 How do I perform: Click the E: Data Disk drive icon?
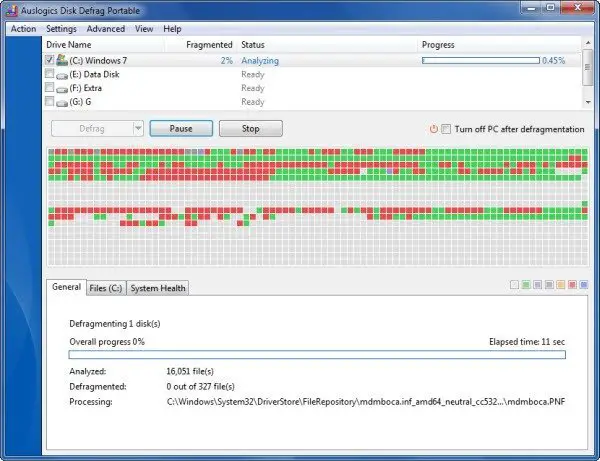(x=62, y=75)
